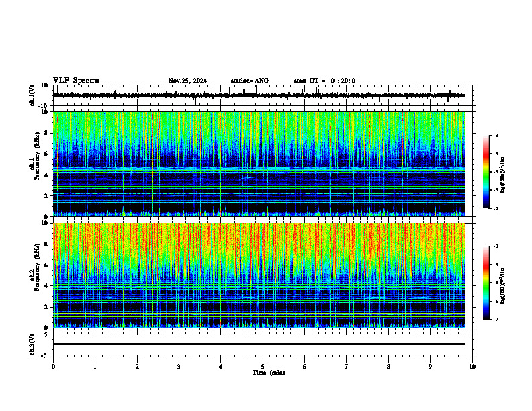
Task: Click the "-7" label on ch.2 color scale
Action: pos(495,319)
